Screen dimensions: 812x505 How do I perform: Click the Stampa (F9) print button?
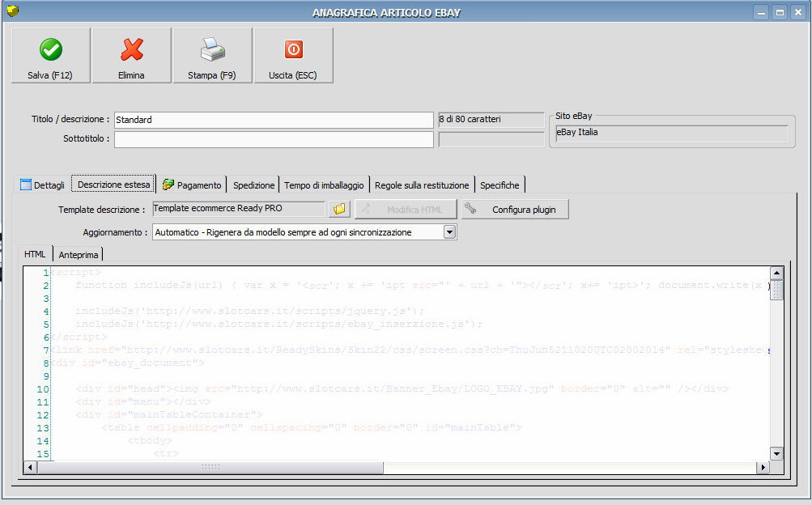pyautogui.click(x=212, y=55)
